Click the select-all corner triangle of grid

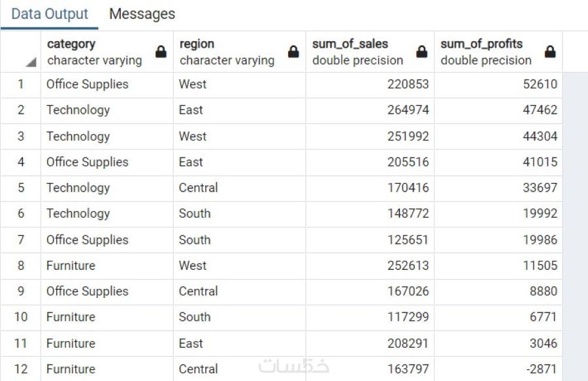tap(31, 63)
